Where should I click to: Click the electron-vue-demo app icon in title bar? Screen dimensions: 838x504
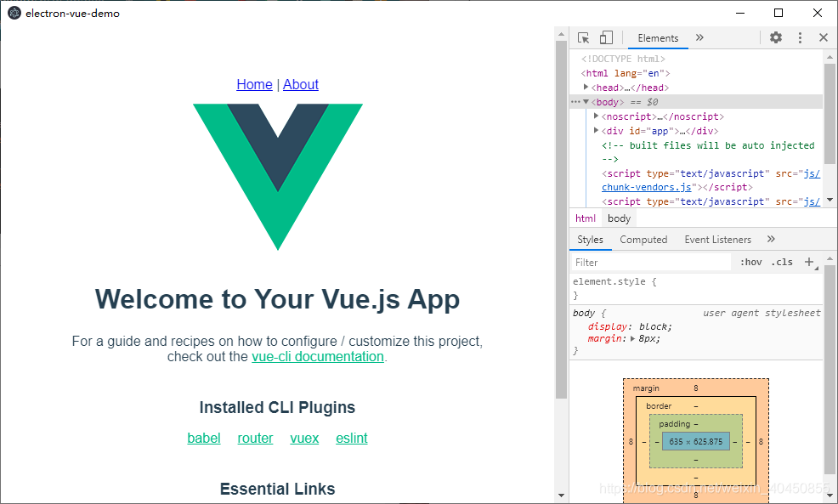click(x=14, y=13)
